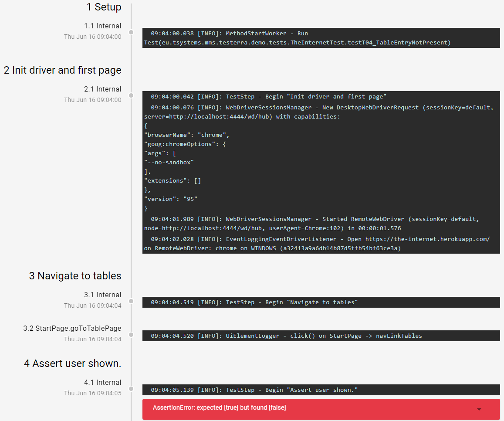The width and height of the screenshot is (504, 421).
Task: Expand the AssertionError dropdown arrow
Action: (479, 409)
